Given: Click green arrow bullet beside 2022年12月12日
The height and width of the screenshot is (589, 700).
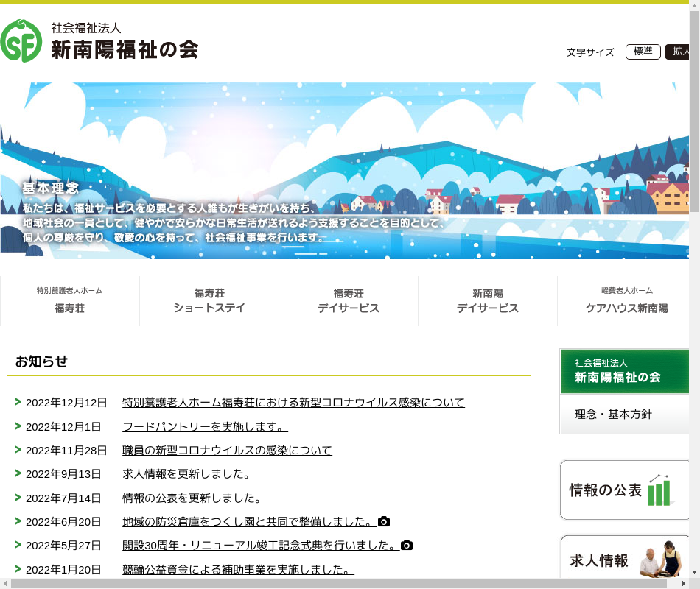Looking at the screenshot, I should tap(18, 402).
